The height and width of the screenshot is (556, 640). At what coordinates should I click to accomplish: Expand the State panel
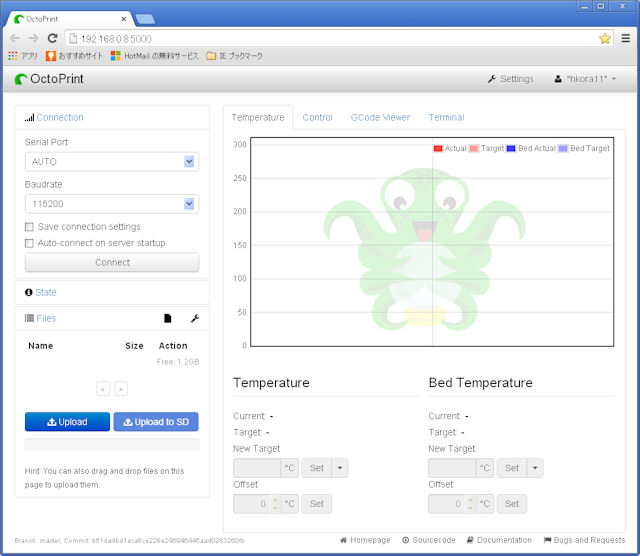click(x=40, y=292)
